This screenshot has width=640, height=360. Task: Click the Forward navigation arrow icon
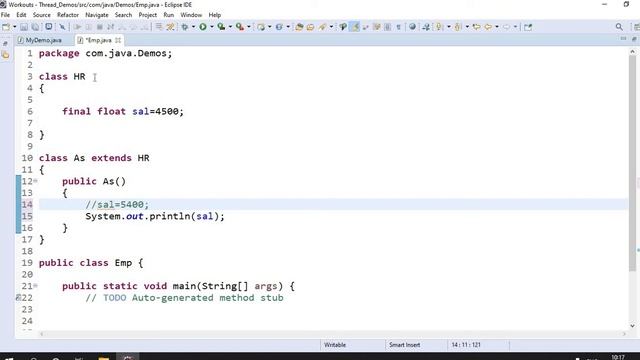point(506,27)
